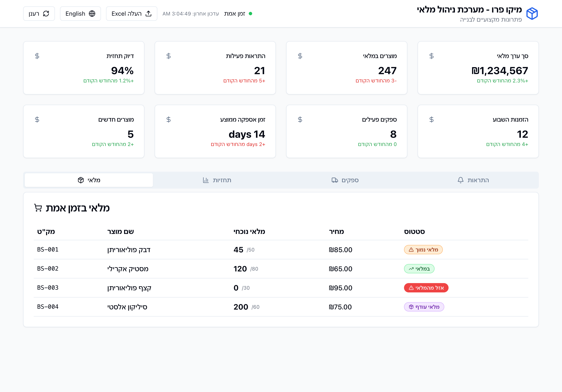Click the העלה Excel export button

click(131, 13)
